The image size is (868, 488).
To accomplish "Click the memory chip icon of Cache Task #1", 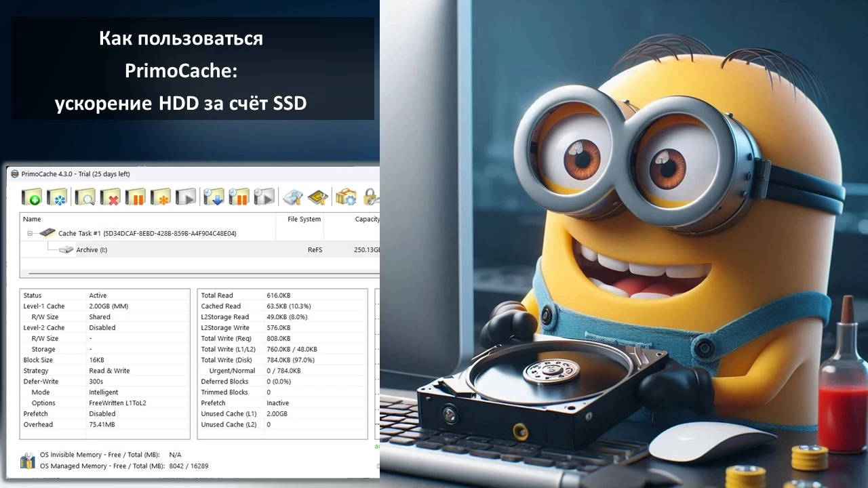I will click(47, 233).
